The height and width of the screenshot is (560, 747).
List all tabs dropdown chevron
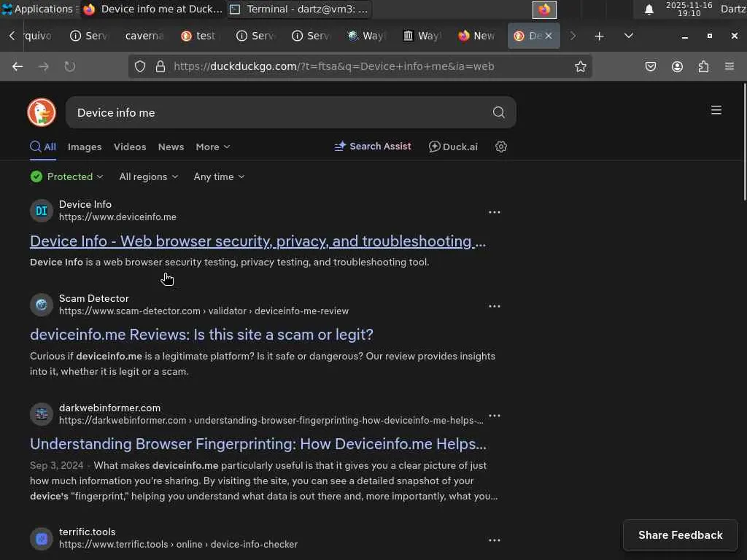point(628,36)
